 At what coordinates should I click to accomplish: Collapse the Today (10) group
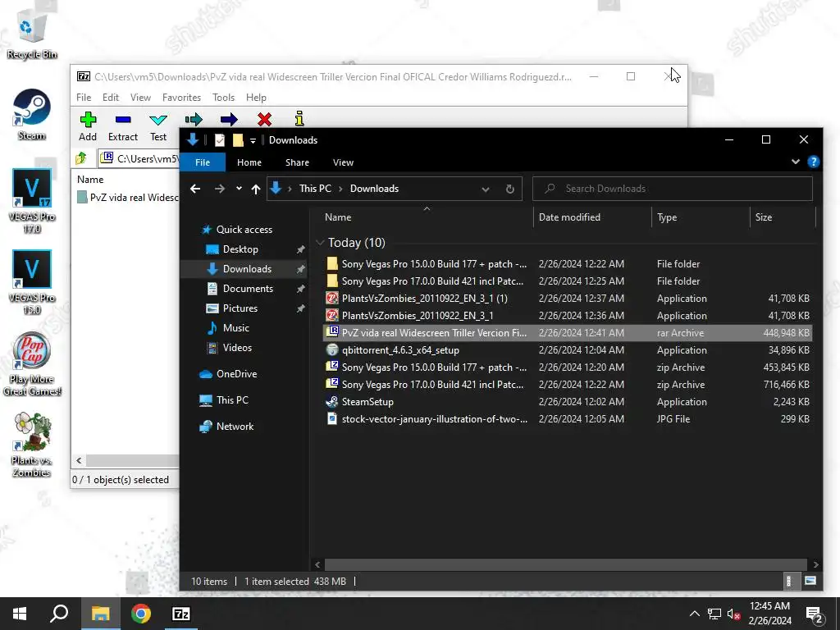coord(321,243)
